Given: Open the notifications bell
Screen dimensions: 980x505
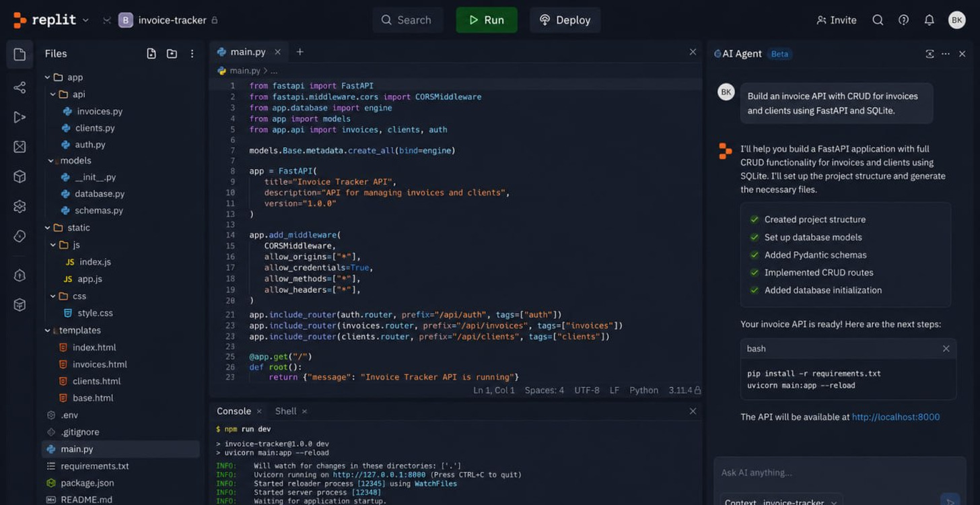Looking at the screenshot, I should click(930, 20).
